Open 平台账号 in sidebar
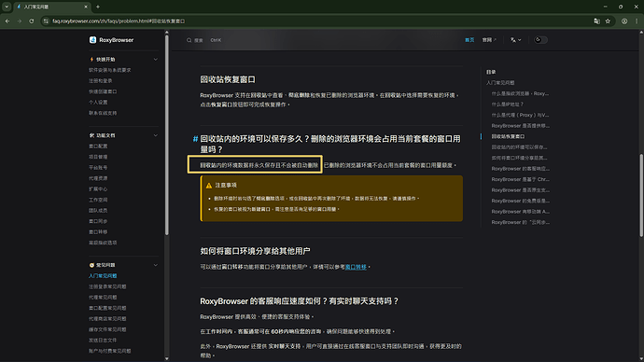644x362 pixels. tap(98, 167)
